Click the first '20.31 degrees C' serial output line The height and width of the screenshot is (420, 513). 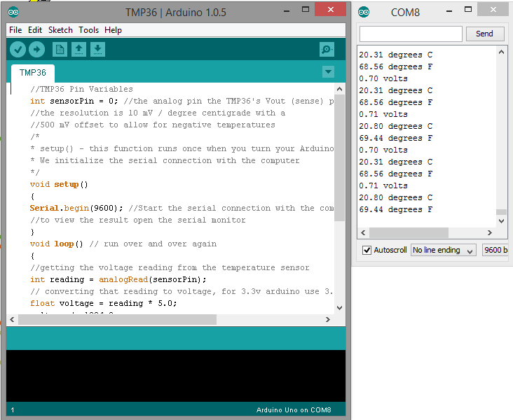pyautogui.click(x=395, y=55)
